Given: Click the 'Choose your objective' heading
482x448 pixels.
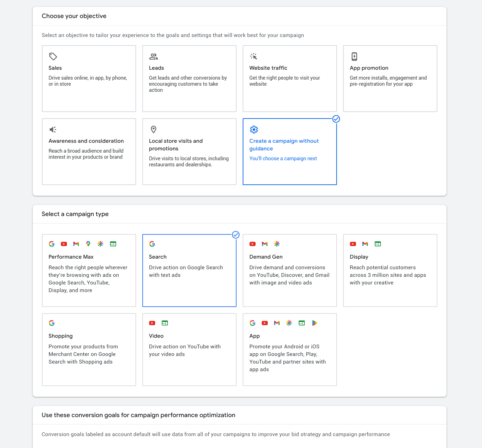Looking at the screenshot, I should [74, 16].
